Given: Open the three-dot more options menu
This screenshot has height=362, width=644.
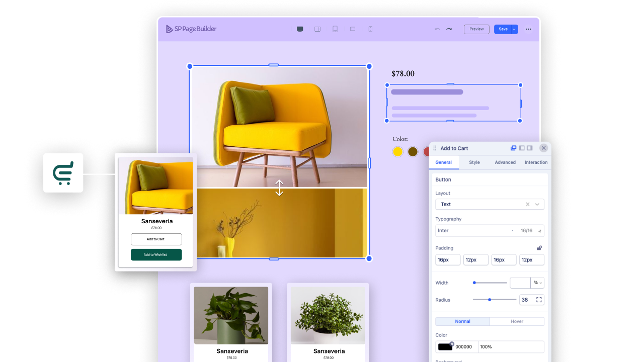Looking at the screenshot, I should coord(528,29).
